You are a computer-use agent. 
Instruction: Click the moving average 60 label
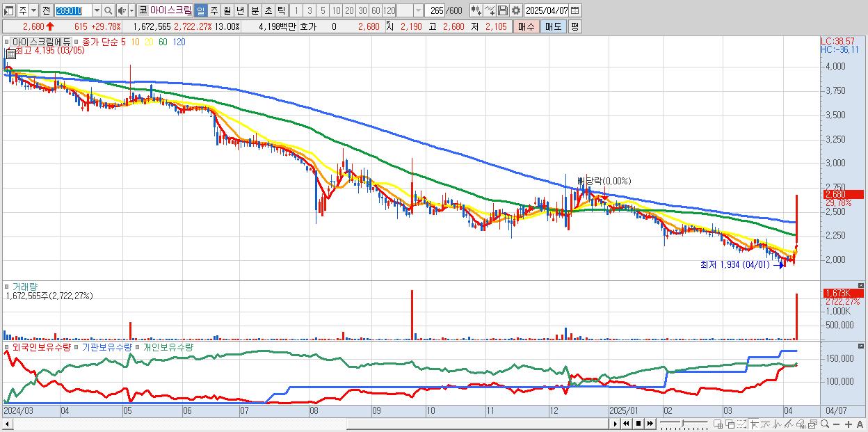162,42
